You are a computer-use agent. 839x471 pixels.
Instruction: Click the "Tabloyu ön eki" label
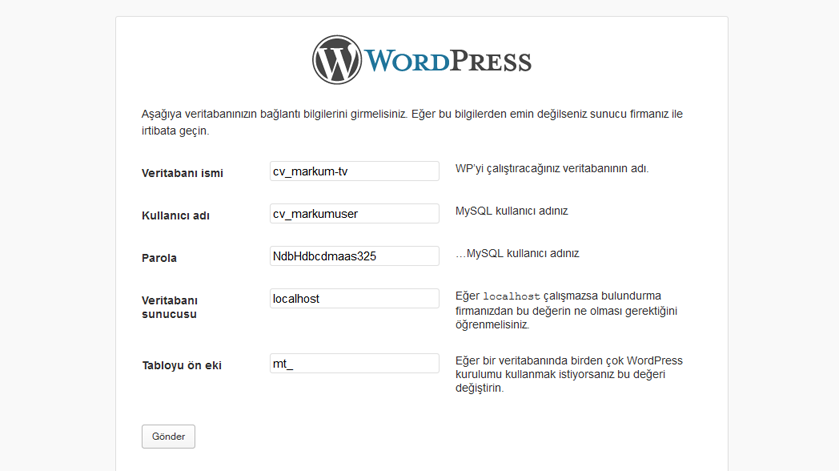coord(182,366)
